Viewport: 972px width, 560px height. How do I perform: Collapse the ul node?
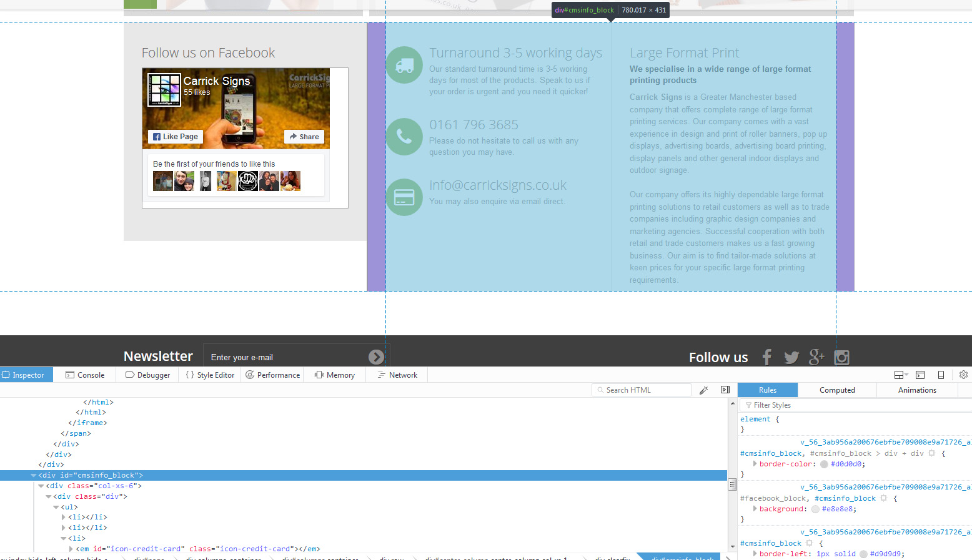point(56,508)
